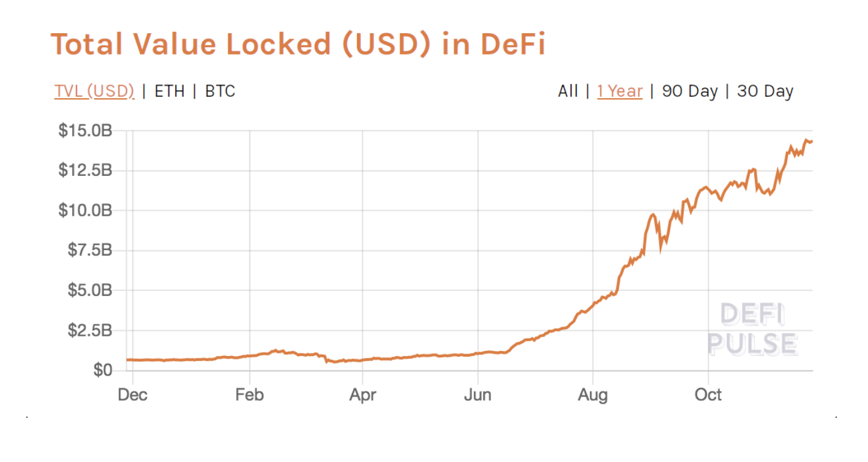
Task: Click the $10.0B y-axis label
Action: (85, 211)
